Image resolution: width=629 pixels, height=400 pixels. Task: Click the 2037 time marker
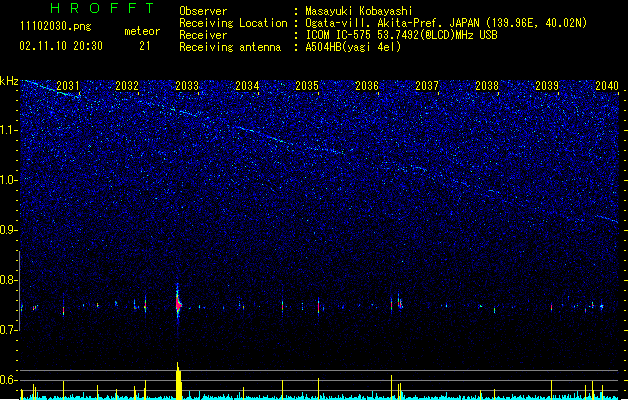coord(427,86)
